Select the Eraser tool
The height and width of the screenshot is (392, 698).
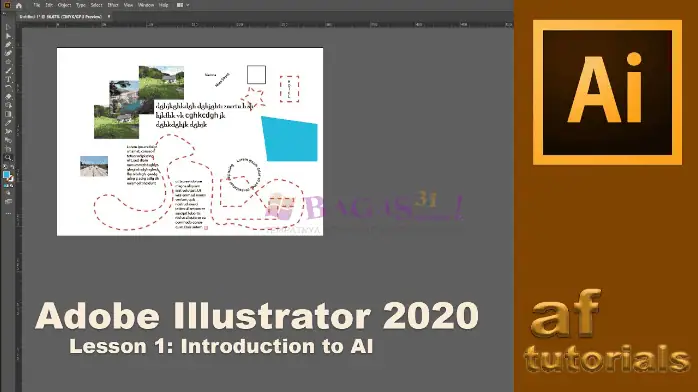tap(8, 97)
